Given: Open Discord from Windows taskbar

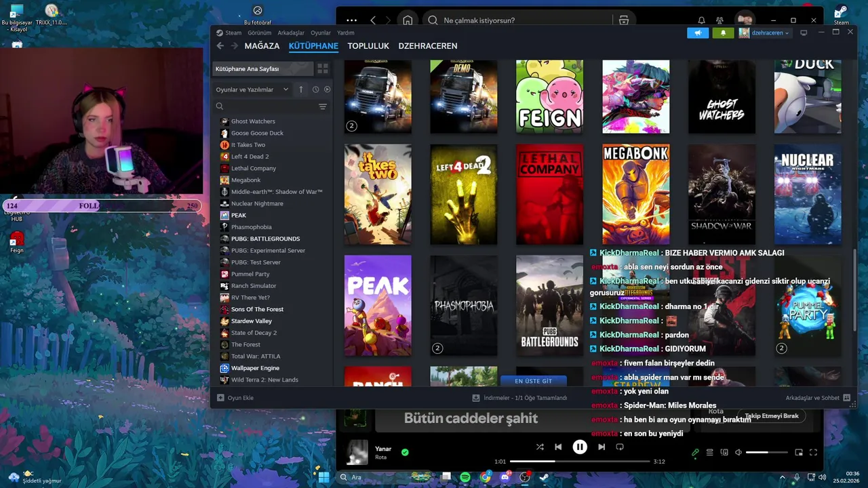Looking at the screenshot, I should point(505,477).
